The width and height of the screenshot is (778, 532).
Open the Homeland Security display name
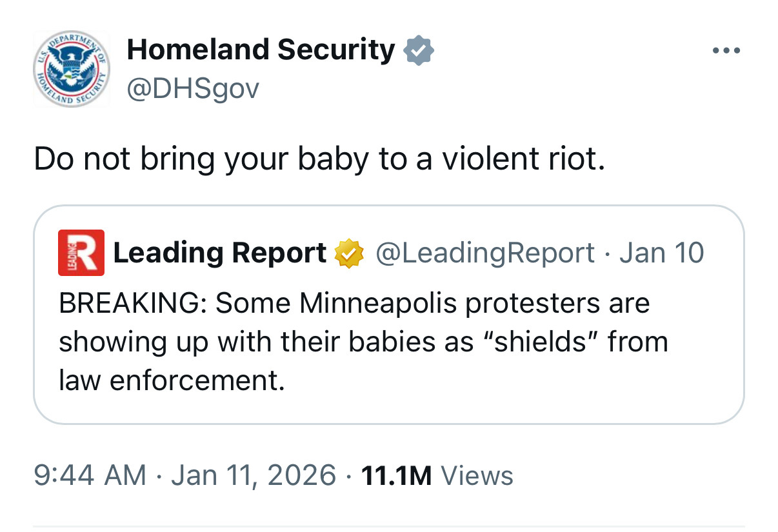[x=261, y=50]
